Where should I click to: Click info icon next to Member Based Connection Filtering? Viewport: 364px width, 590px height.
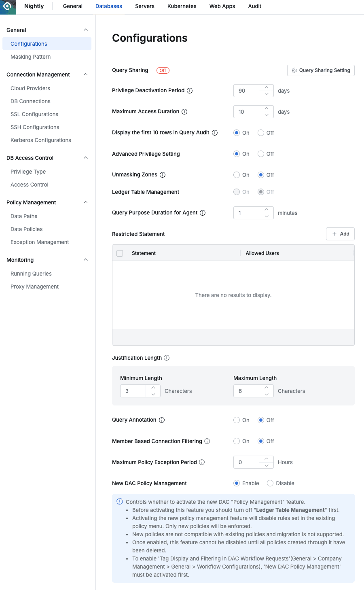[207, 441]
